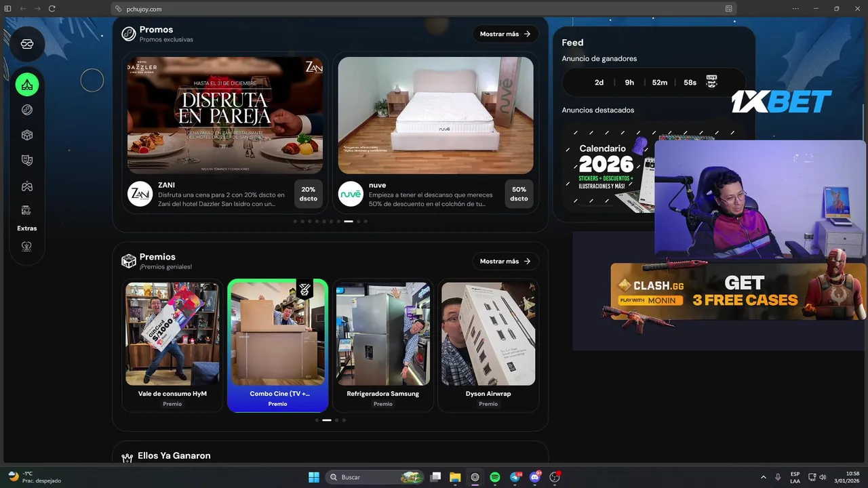868x488 pixels.
Task: Click the icon at address bar's right end
Action: [x=729, y=9]
